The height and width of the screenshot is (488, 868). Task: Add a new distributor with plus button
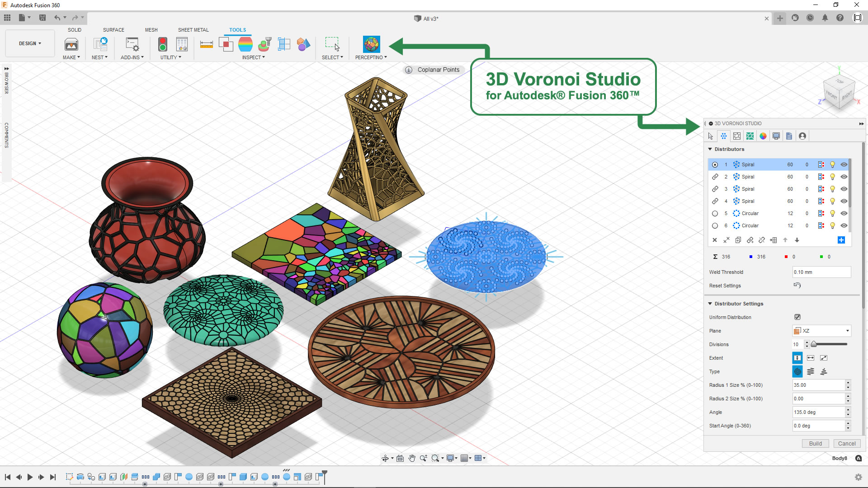[x=841, y=240]
